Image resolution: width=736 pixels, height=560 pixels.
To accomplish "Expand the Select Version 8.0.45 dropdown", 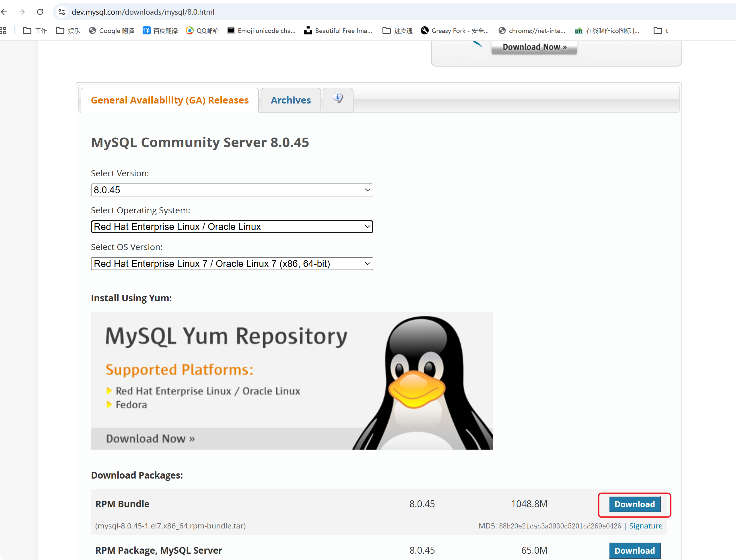I will point(232,190).
